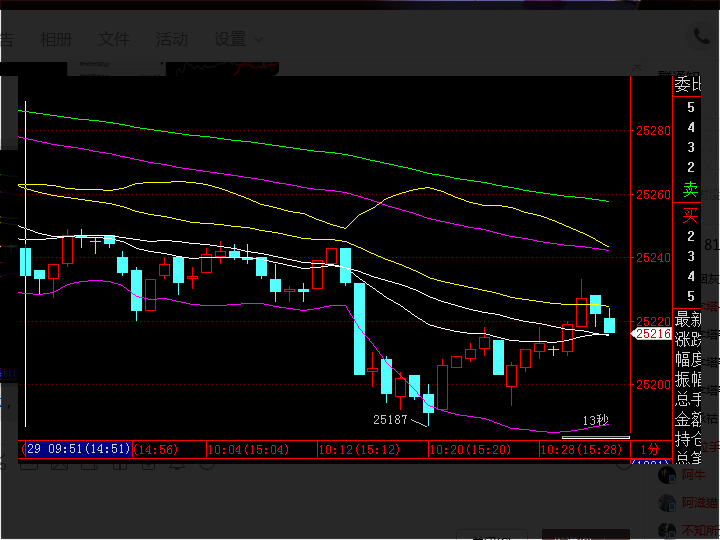The width and height of the screenshot is (720, 540).
Task: Open the 活动 tab
Action: 172,39
